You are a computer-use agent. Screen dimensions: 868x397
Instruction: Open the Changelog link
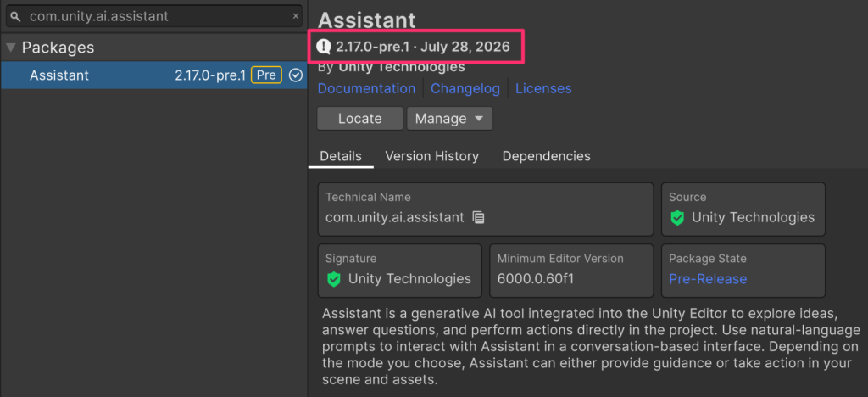(465, 88)
